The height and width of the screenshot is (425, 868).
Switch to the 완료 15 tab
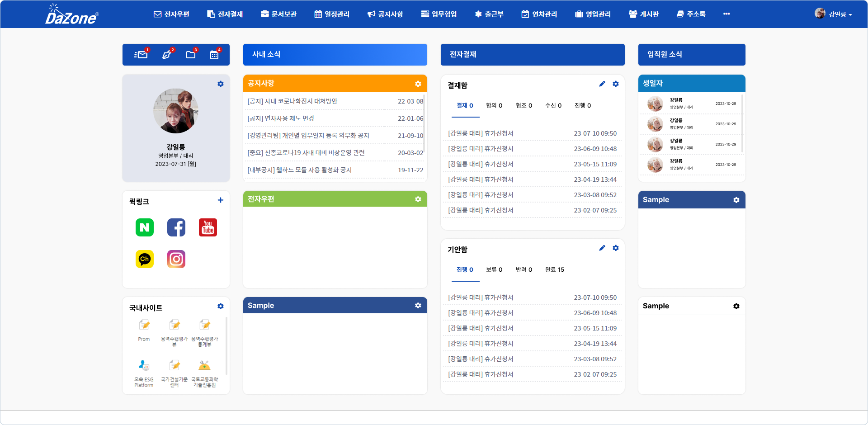pos(555,269)
